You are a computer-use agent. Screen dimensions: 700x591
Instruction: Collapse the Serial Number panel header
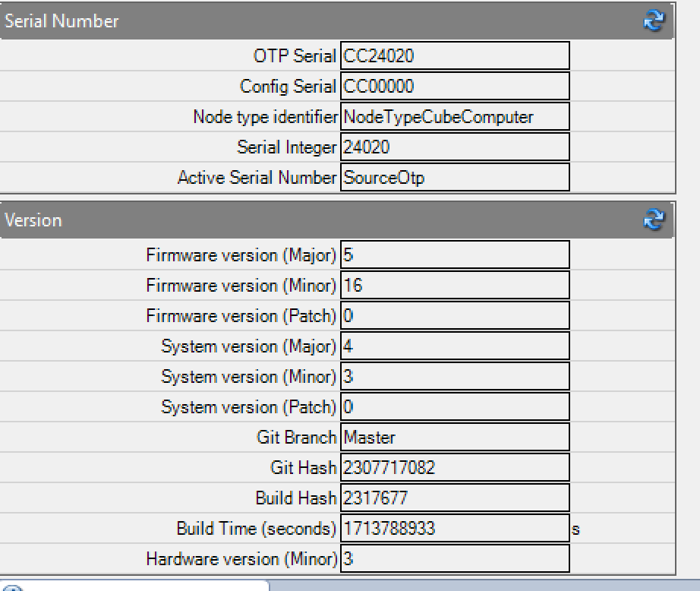(x=304, y=21)
